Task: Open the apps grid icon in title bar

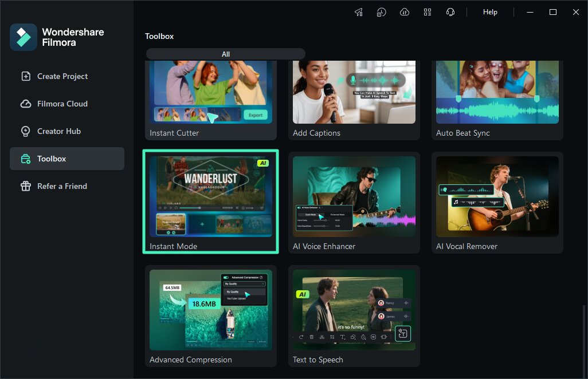Action: 428,13
